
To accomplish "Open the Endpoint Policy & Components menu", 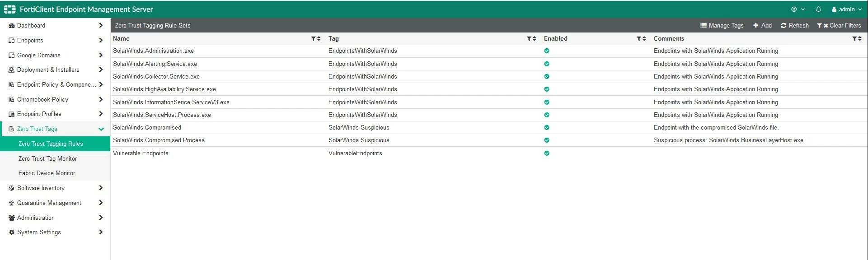I will click(55, 85).
